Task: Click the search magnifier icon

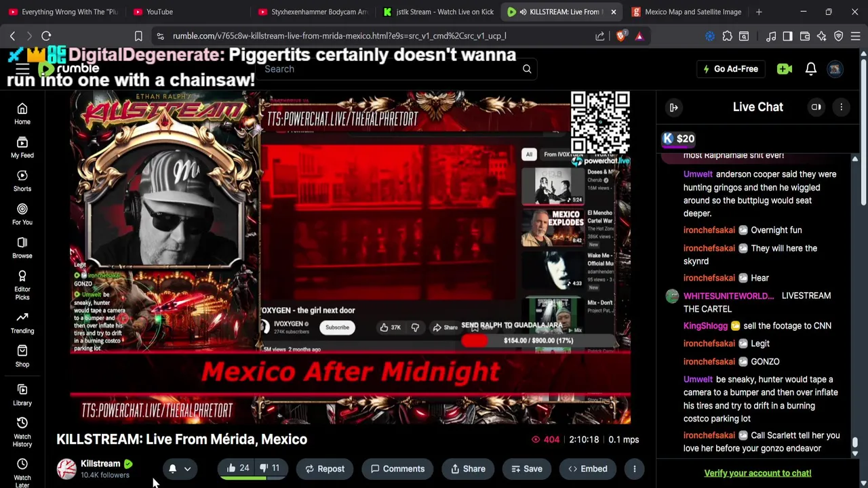Action: click(x=527, y=68)
